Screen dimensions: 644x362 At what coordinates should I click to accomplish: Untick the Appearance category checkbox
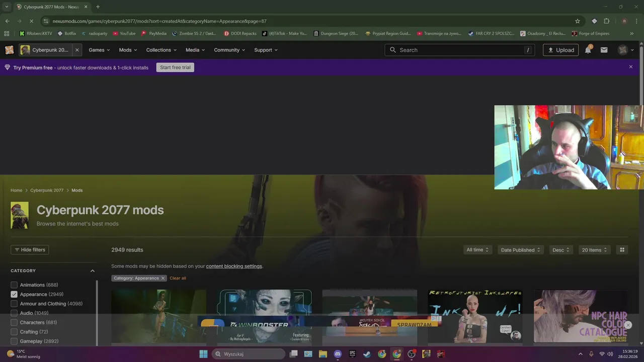click(14, 294)
